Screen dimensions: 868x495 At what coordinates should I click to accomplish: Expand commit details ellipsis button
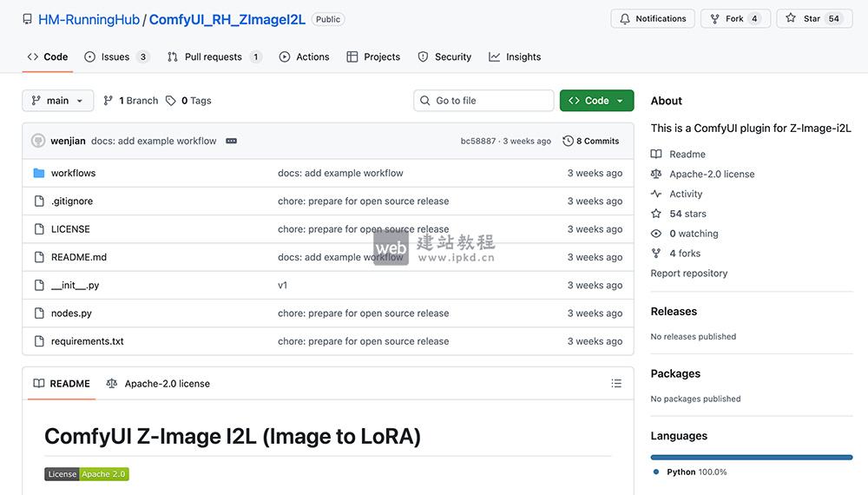[232, 141]
